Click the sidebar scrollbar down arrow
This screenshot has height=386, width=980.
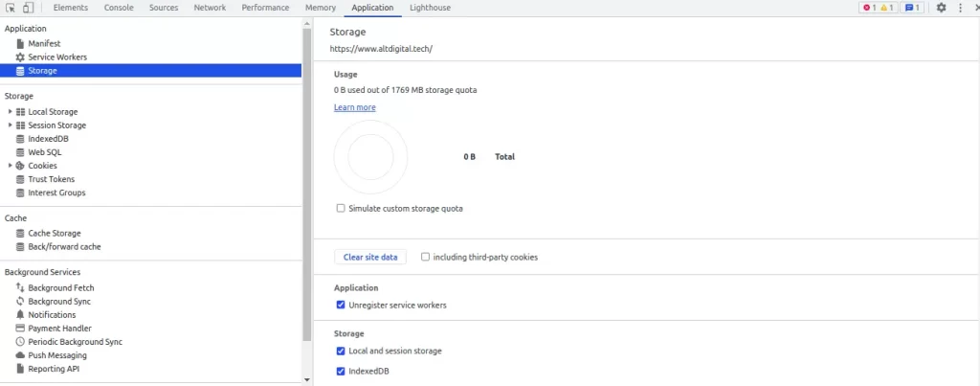[306, 379]
